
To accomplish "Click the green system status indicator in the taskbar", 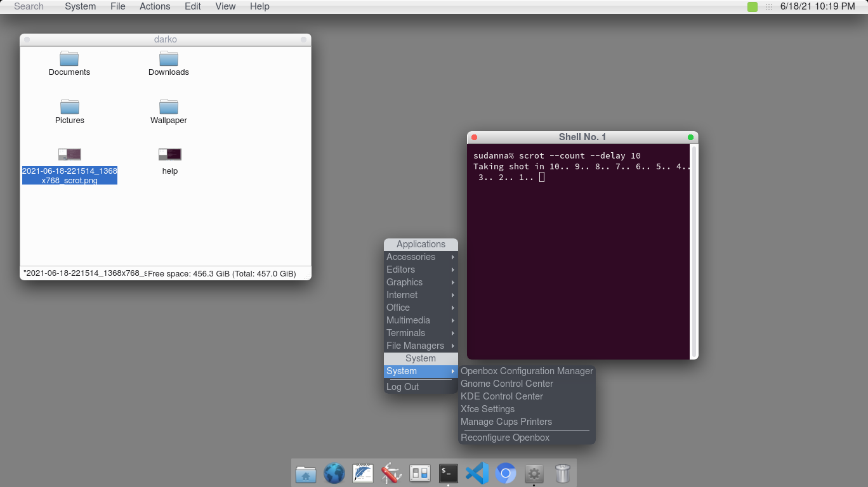I will 753,6.
